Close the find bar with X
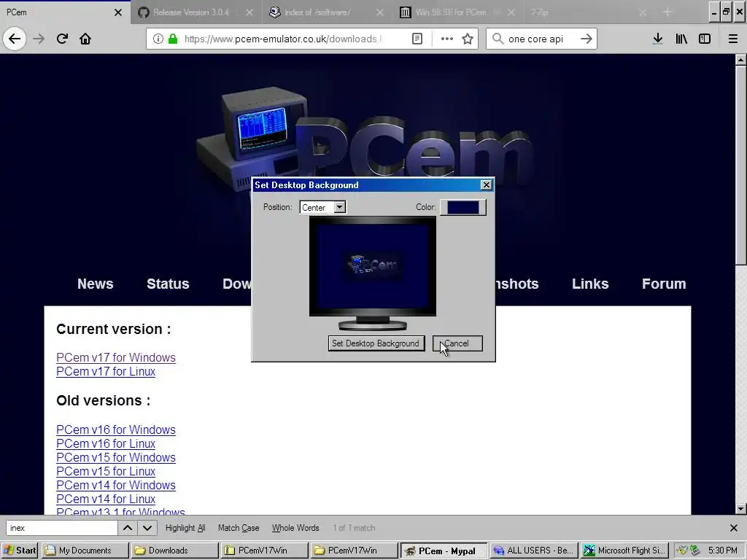 pyautogui.click(x=734, y=528)
